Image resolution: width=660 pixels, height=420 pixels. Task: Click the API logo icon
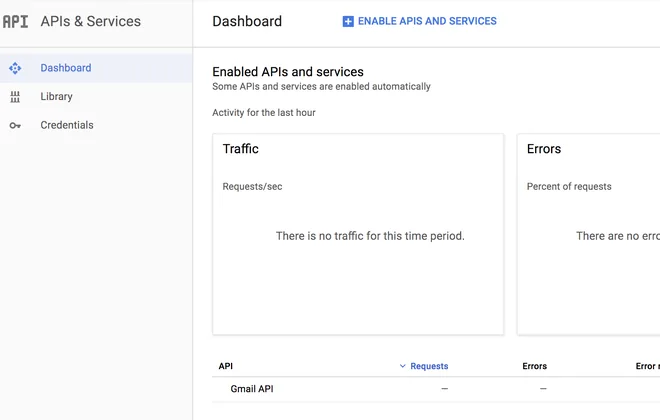point(15,21)
